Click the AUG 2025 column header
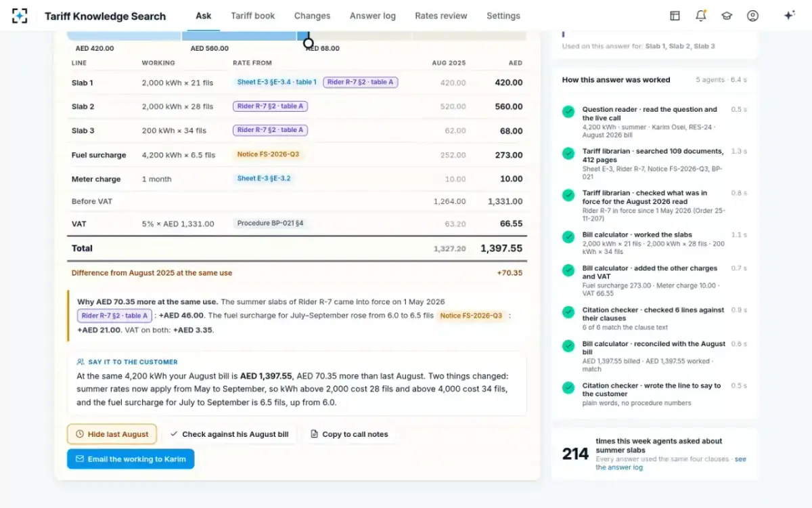 click(449, 63)
